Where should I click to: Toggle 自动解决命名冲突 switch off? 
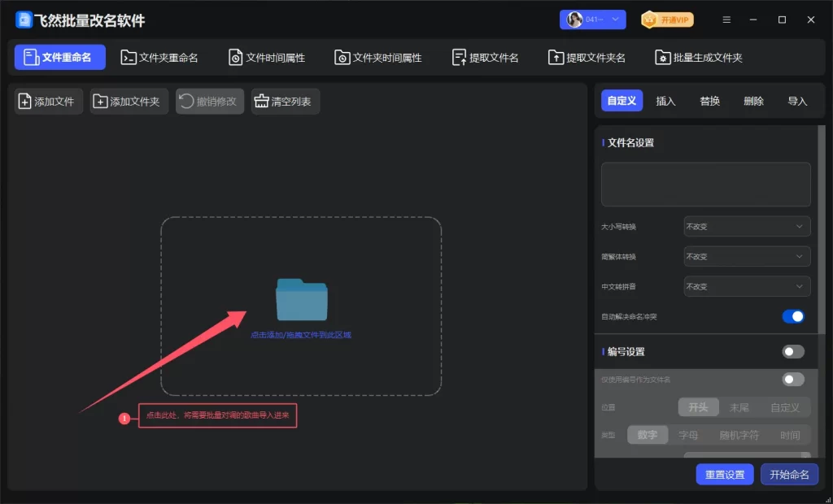pos(793,316)
